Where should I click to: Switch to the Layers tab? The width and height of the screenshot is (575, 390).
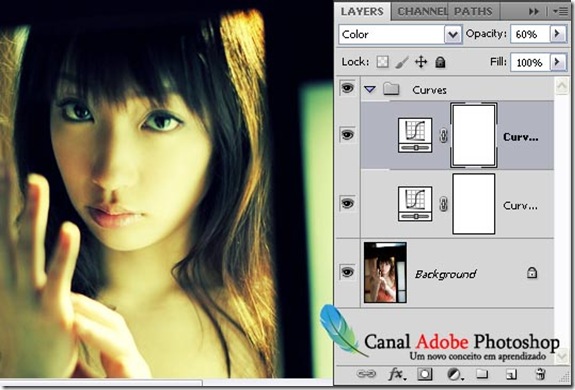click(x=362, y=11)
